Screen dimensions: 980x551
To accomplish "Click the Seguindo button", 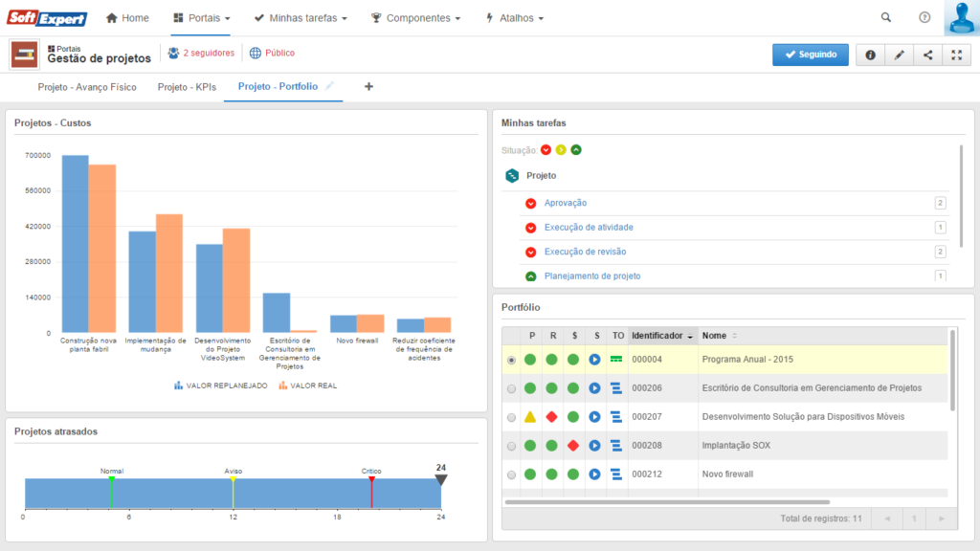I will (810, 55).
